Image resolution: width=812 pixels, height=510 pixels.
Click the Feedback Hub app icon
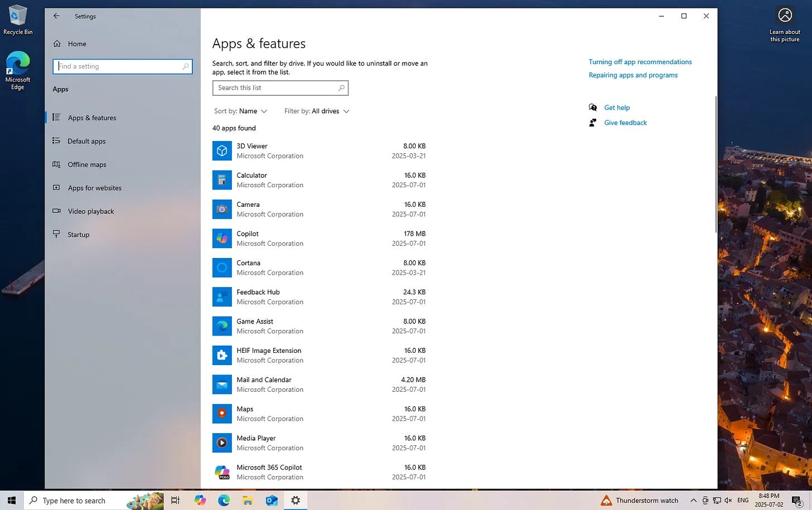tap(222, 297)
